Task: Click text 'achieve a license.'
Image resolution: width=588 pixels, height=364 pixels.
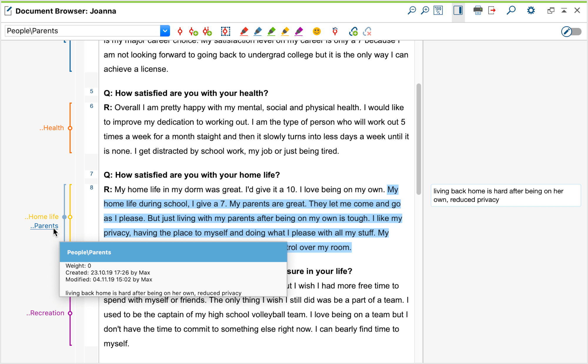Action: pyautogui.click(x=136, y=69)
